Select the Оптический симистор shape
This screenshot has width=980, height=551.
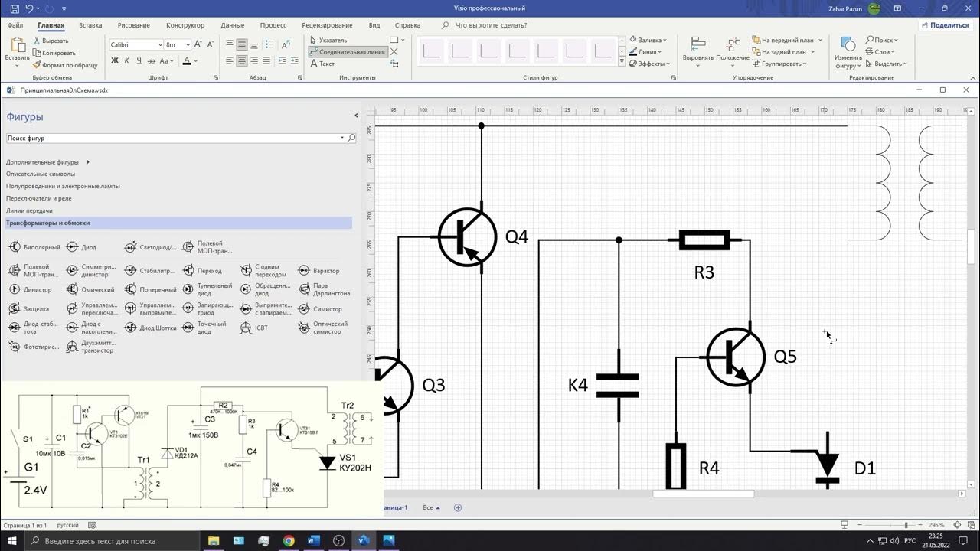click(322, 328)
